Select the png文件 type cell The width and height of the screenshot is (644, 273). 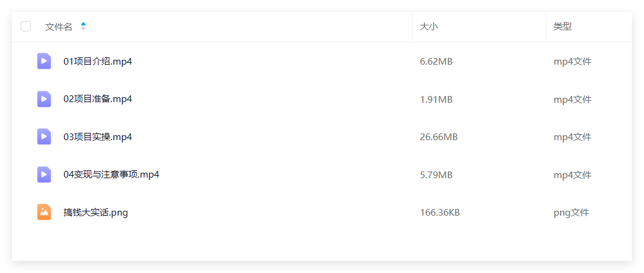(572, 213)
